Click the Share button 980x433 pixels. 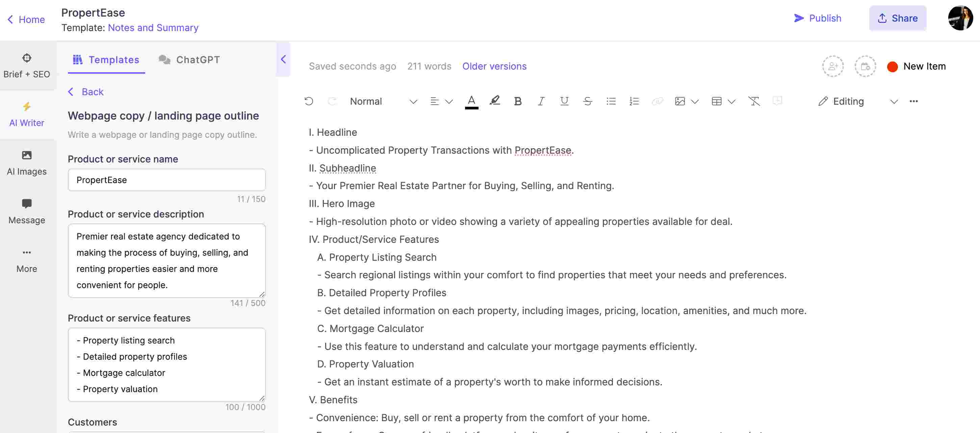(898, 18)
